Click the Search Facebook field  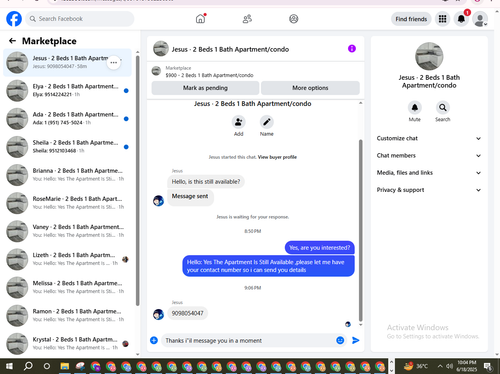(x=80, y=19)
